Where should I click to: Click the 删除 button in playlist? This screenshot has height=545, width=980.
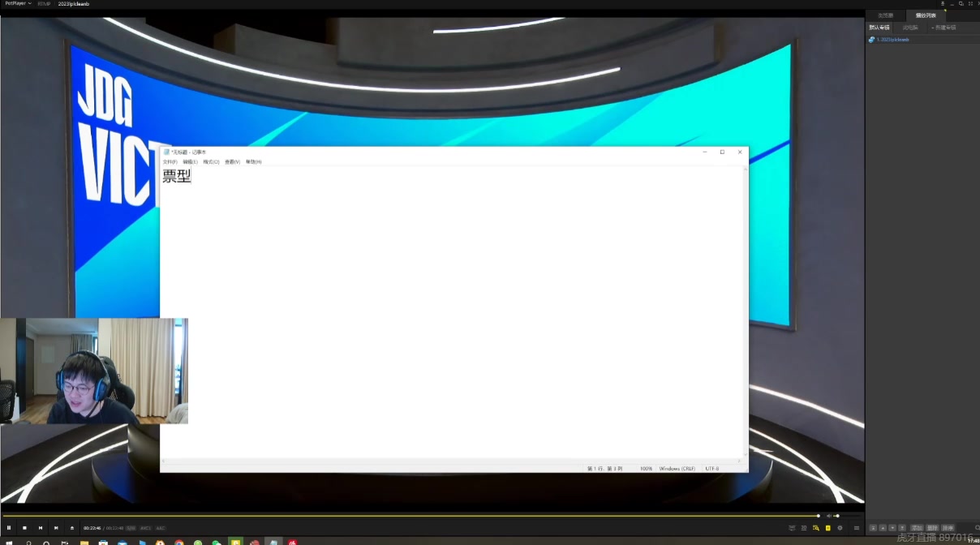[x=932, y=528]
